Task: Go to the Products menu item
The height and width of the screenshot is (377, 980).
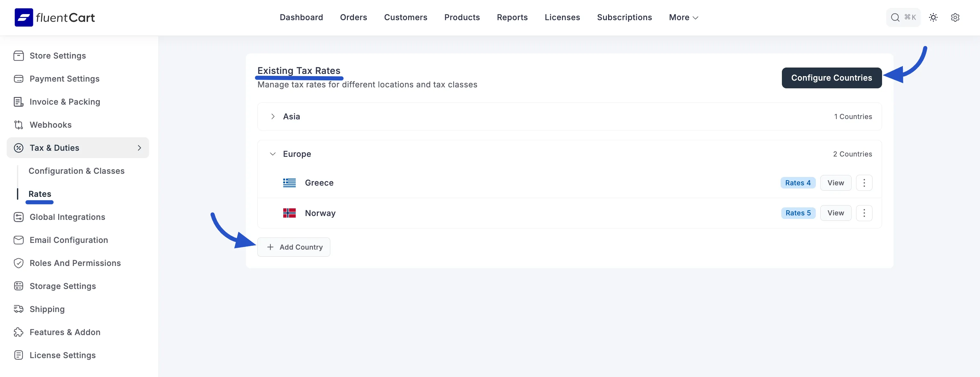Action: click(462, 18)
